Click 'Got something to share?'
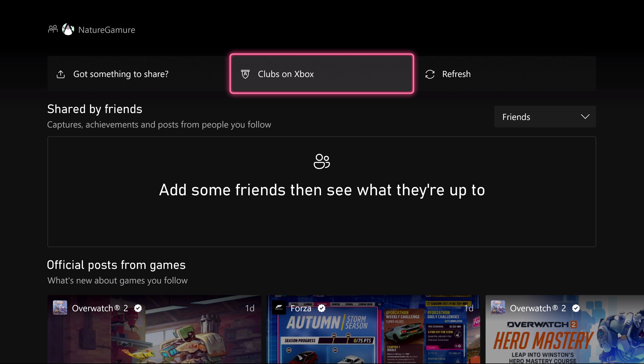644x364 pixels. [x=121, y=74]
